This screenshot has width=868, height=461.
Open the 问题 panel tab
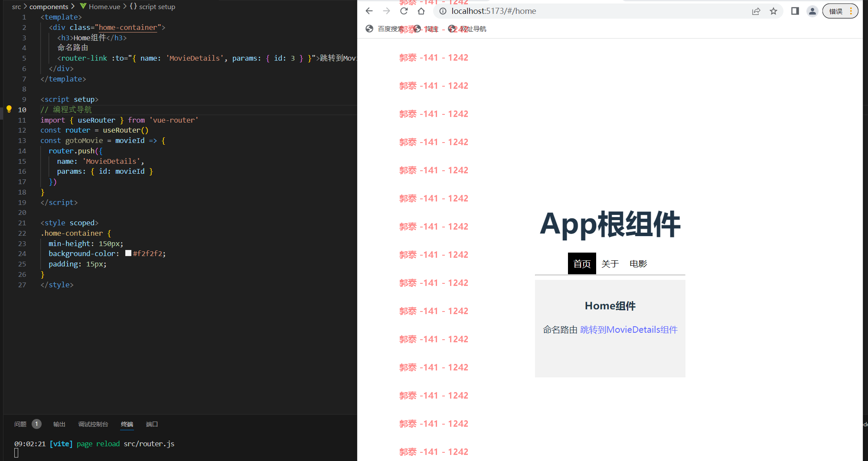[20, 424]
